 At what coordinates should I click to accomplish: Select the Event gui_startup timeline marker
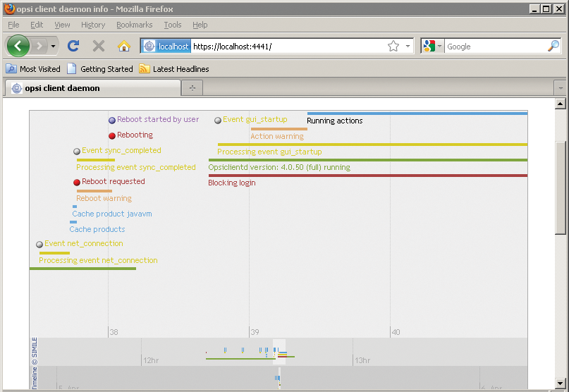click(x=218, y=121)
